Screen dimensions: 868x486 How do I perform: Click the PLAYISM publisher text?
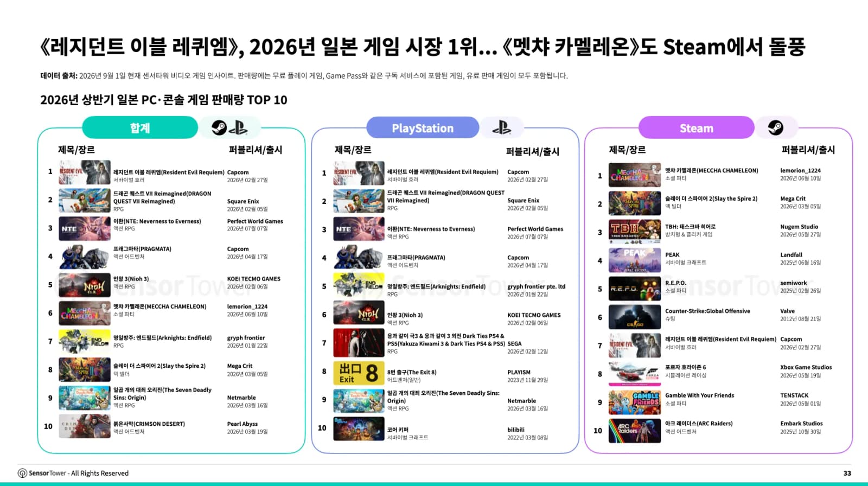point(519,372)
